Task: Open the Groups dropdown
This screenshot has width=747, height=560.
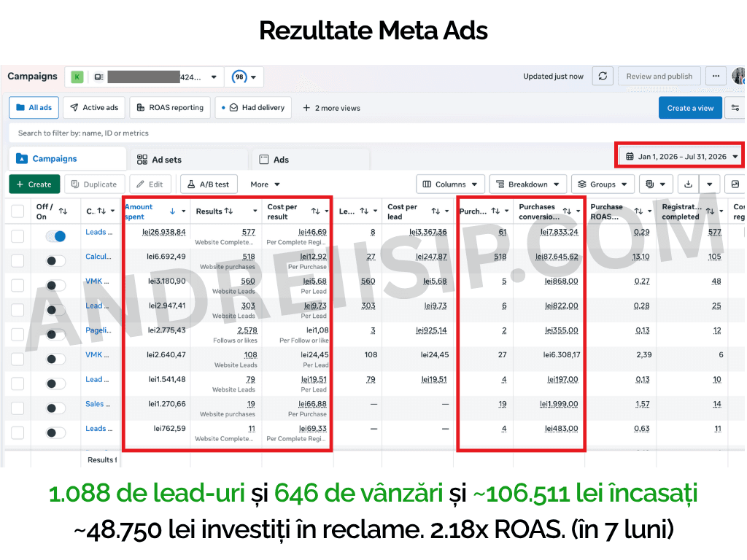Action: [x=603, y=184]
